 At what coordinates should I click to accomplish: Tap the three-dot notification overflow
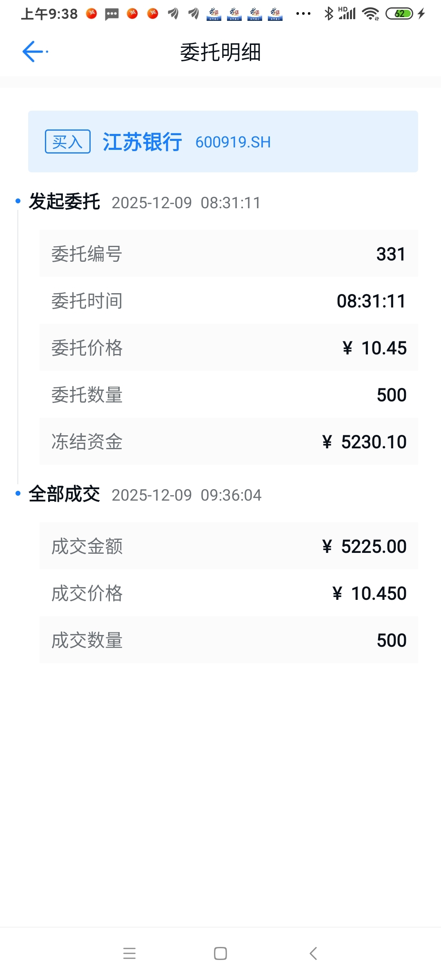303,14
